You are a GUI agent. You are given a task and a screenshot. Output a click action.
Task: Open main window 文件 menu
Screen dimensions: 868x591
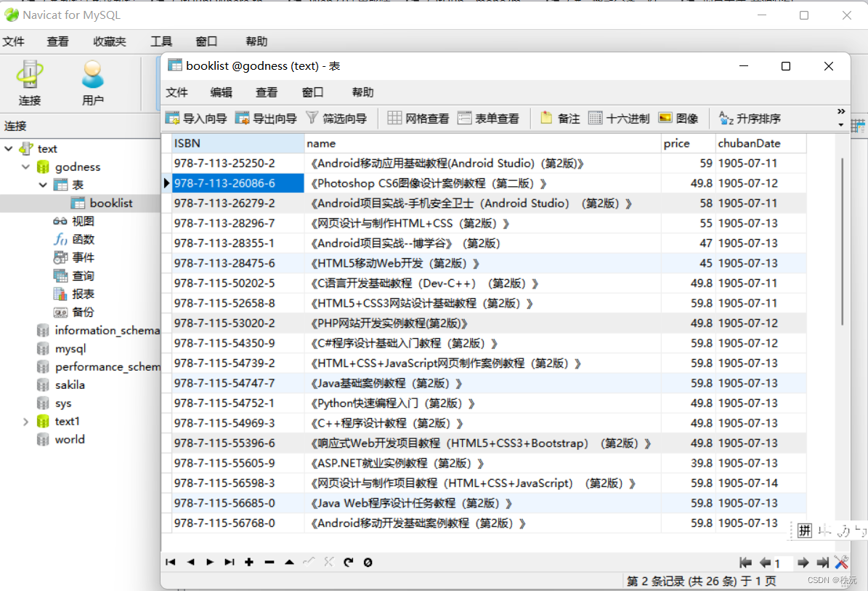(13, 41)
